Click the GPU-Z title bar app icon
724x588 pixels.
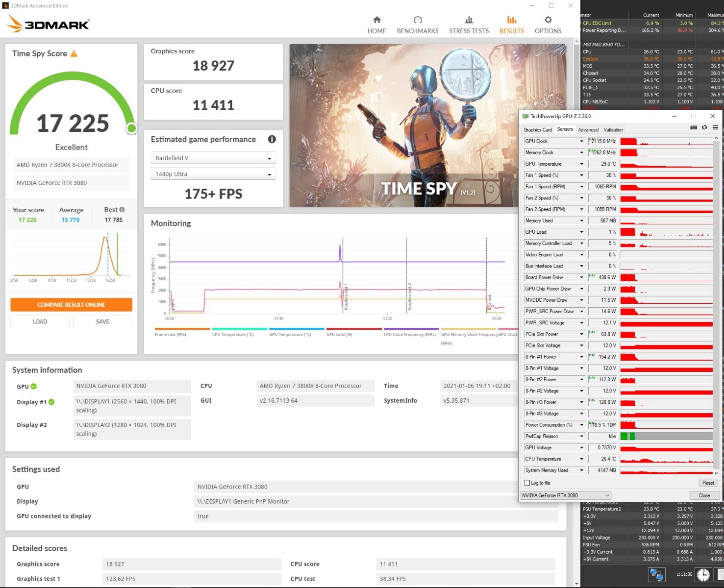pos(525,116)
